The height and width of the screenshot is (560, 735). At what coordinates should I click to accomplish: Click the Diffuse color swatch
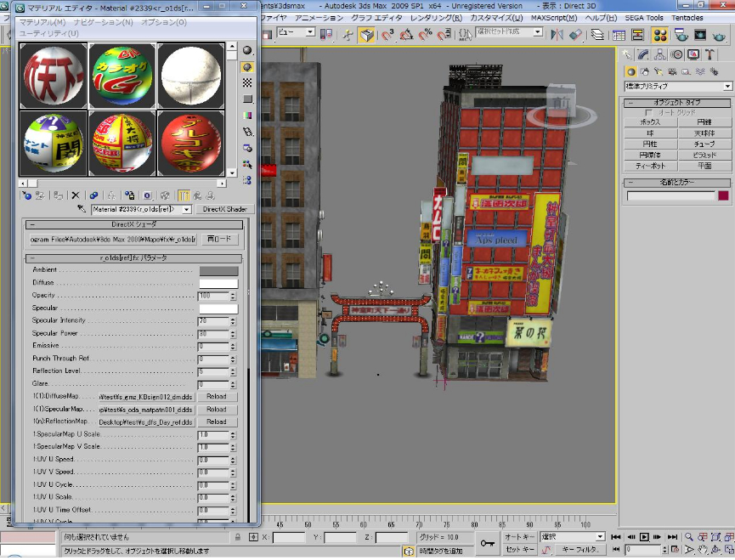[x=218, y=283]
